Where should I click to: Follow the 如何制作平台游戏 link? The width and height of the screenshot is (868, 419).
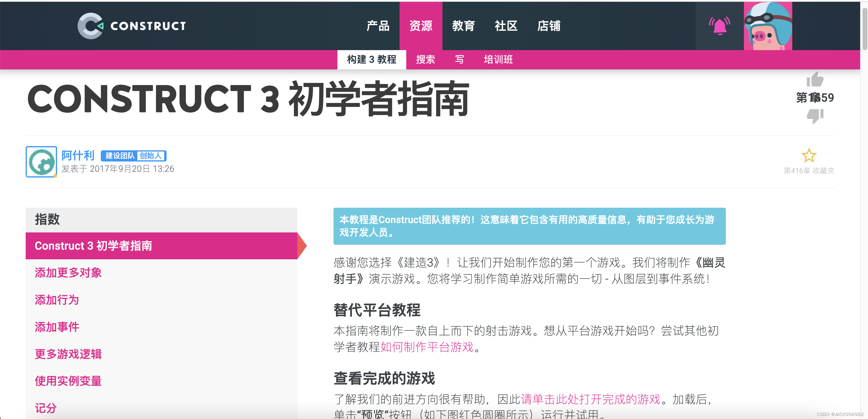point(426,347)
